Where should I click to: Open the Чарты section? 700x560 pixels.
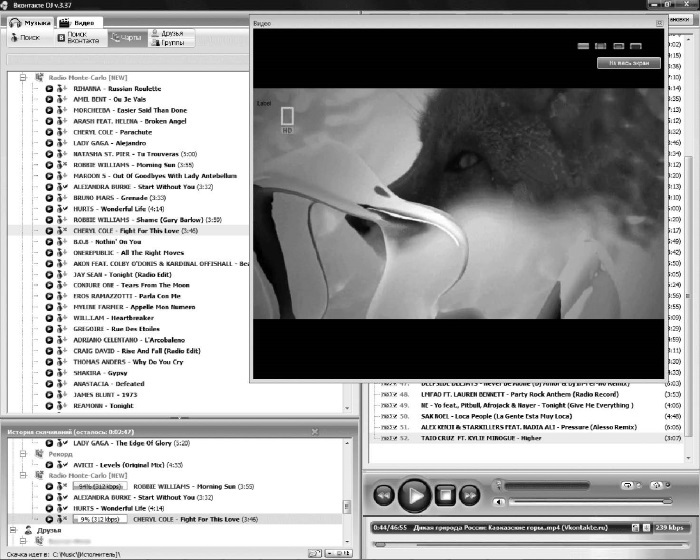coord(127,38)
